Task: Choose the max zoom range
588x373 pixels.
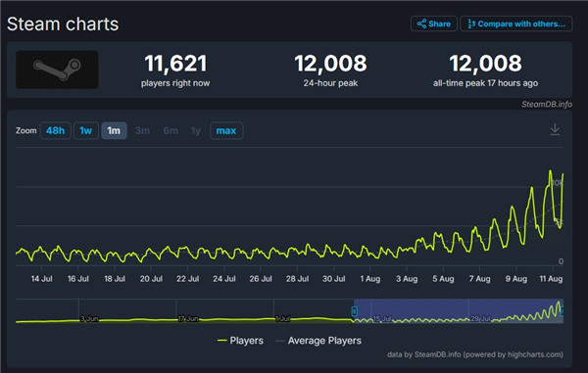Action: (x=226, y=131)
